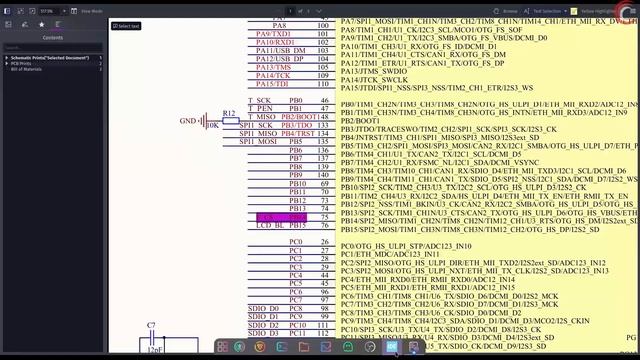Viewport: 640px width, 360px height.
Task: Click LCD_BL net label
Action: pyautogui.click(x=270, y=225)
